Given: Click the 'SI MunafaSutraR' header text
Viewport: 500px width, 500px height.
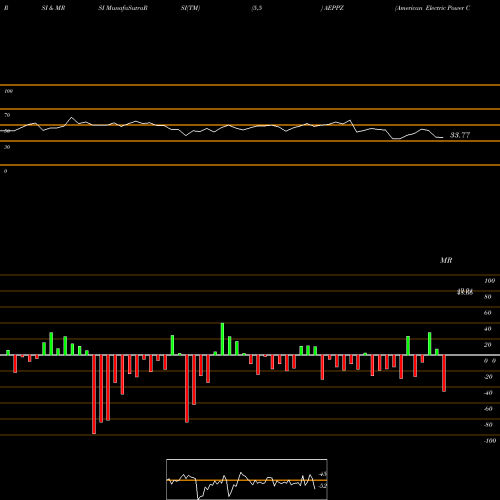Looking at the screenshot, I should [x=123, y=8].
